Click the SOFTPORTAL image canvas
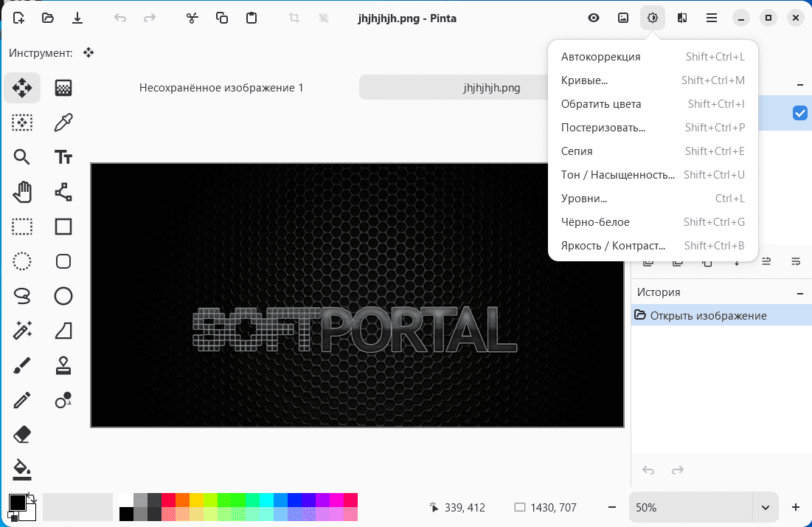 [x=357, y=294]
